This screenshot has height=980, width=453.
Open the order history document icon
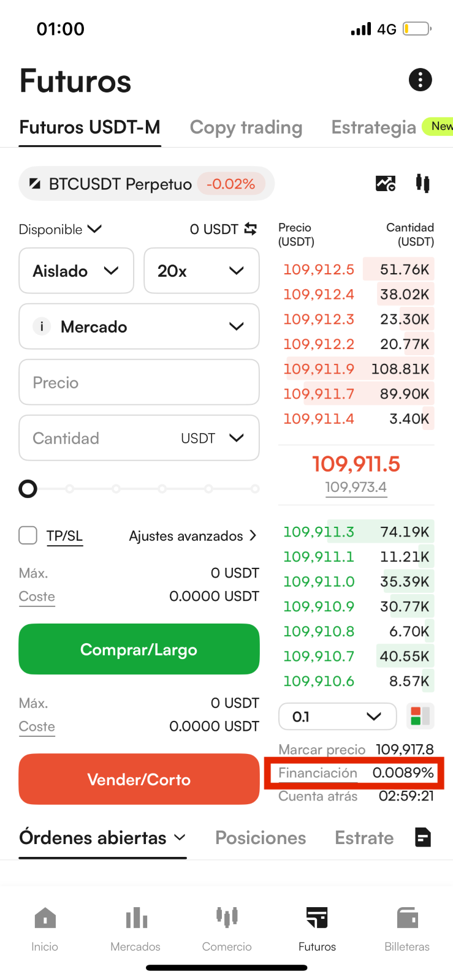click(423, 837)
